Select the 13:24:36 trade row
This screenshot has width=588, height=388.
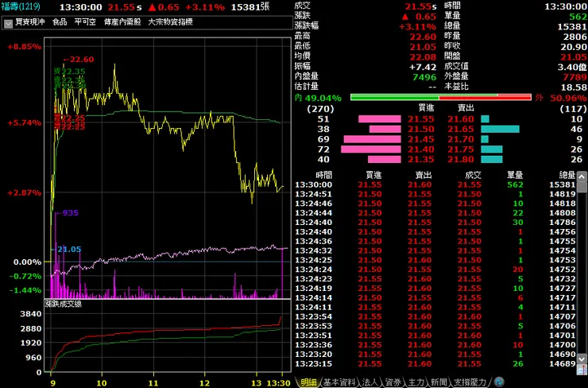(x=435, y=241)
